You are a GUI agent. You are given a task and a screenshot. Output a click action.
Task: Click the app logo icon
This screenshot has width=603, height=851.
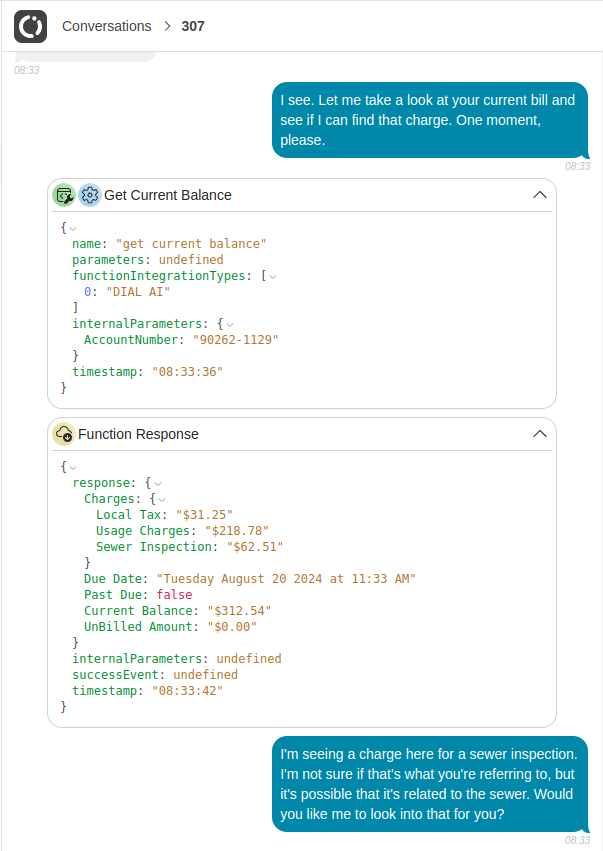[x=30, y=27]
